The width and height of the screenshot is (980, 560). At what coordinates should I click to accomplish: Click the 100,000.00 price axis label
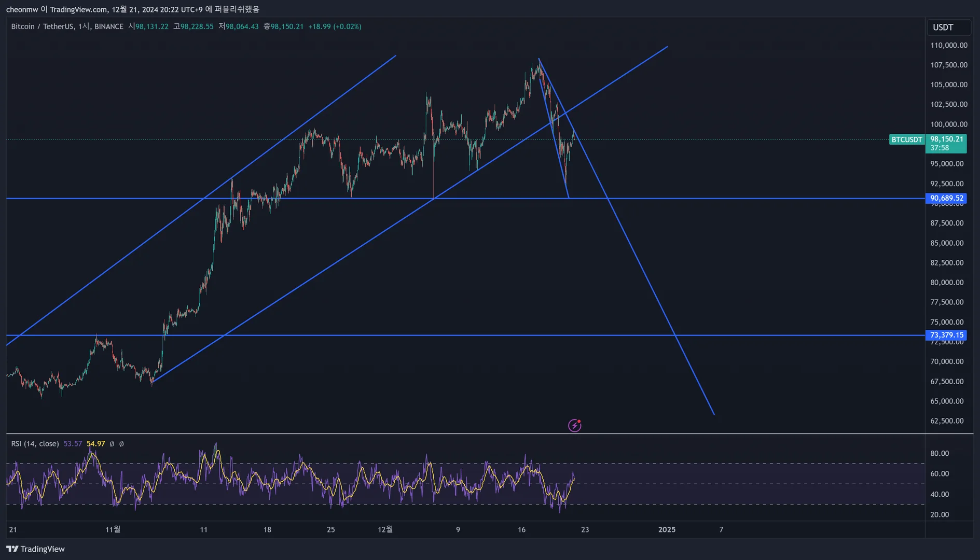(949, 124)
